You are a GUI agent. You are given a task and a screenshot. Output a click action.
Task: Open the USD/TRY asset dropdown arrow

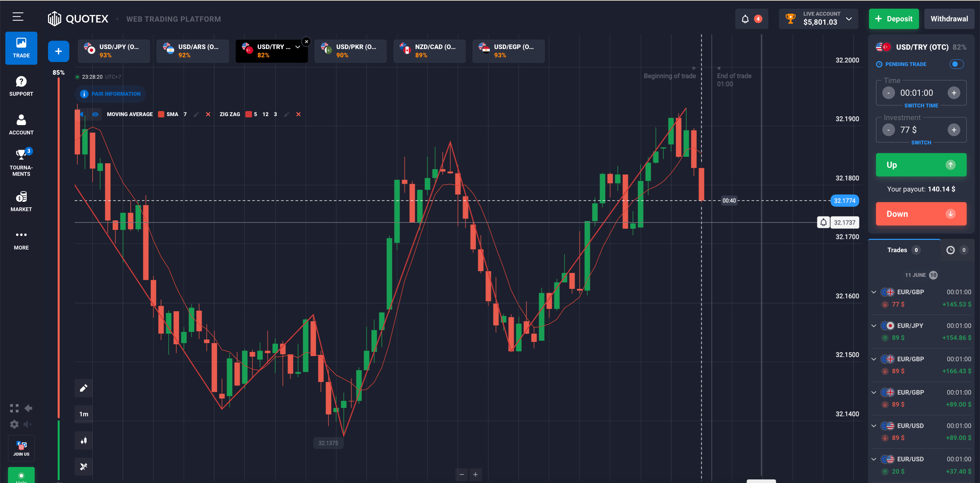297,47
